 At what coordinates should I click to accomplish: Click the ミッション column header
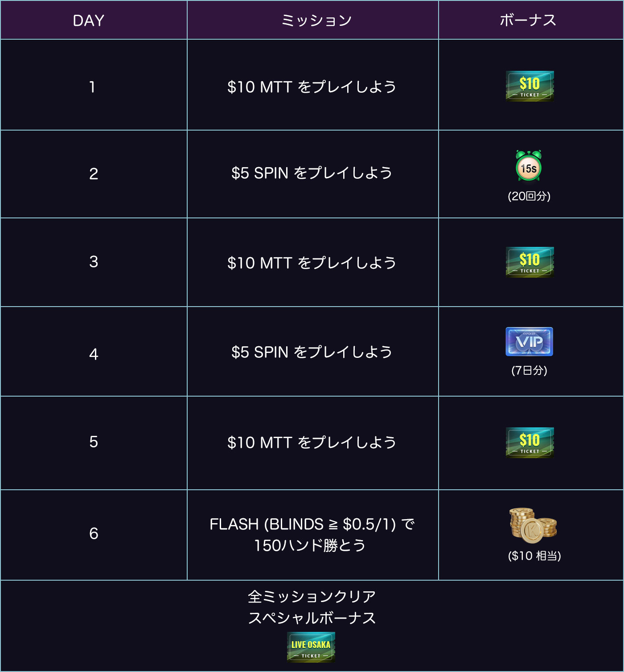316,20
